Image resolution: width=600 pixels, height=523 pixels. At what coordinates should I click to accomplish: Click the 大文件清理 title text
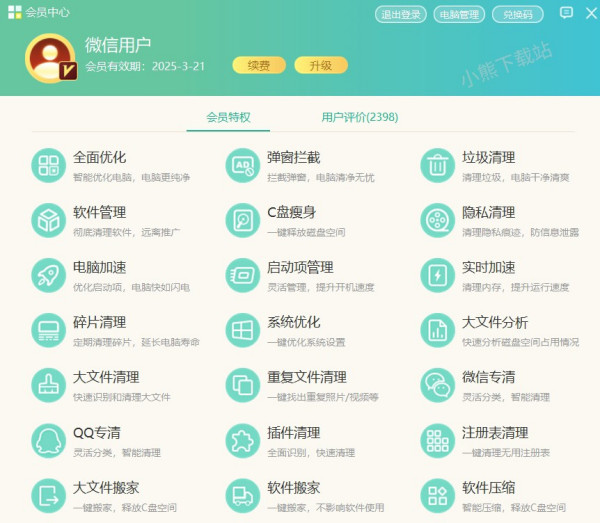pyautogui.click(x=106, y=377)
